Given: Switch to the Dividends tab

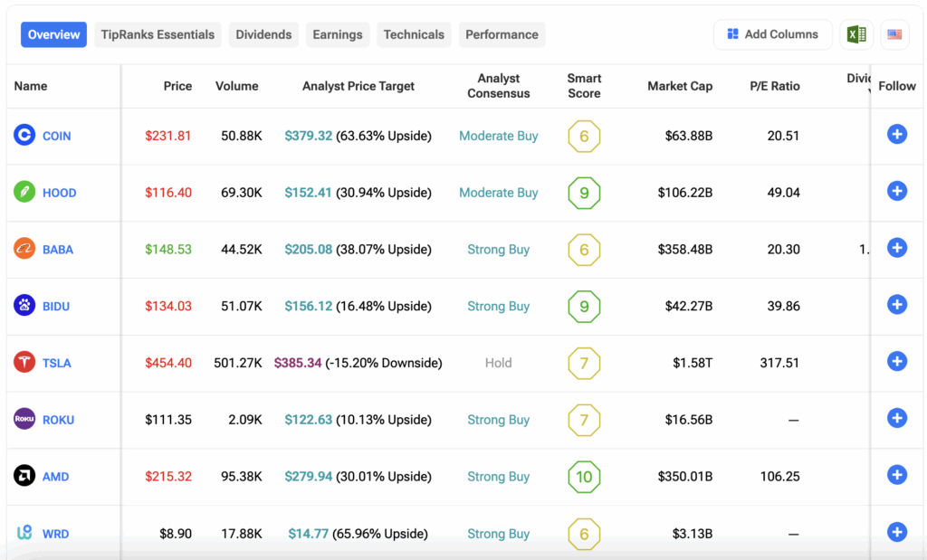Looking at the screenshot, I should pos(263,34).
